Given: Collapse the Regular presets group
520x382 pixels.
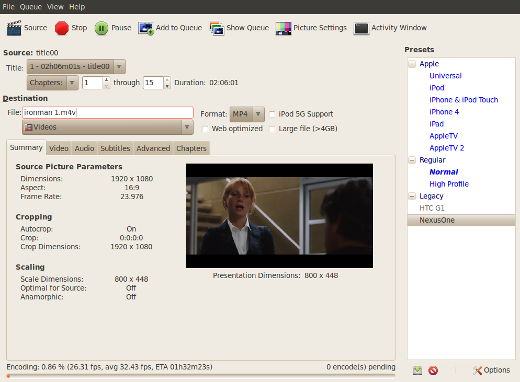Looking at the screenshot, I should pos(412,160).
